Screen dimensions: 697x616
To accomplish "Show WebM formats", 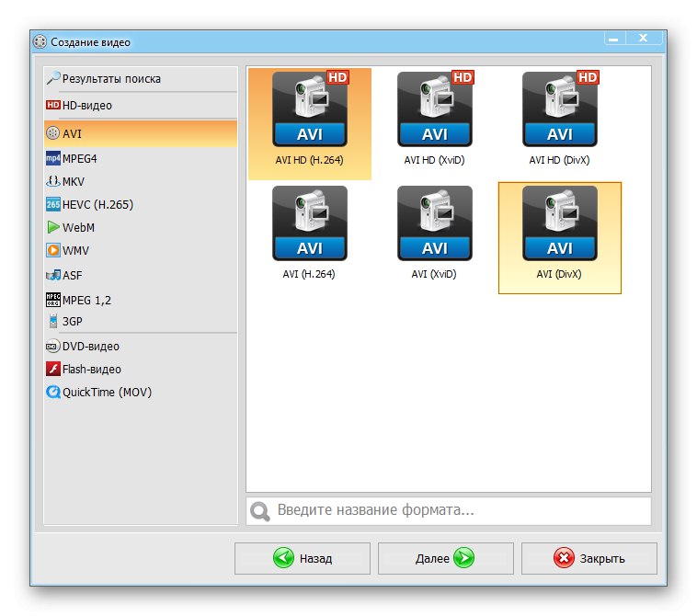I will click(141, 228).
